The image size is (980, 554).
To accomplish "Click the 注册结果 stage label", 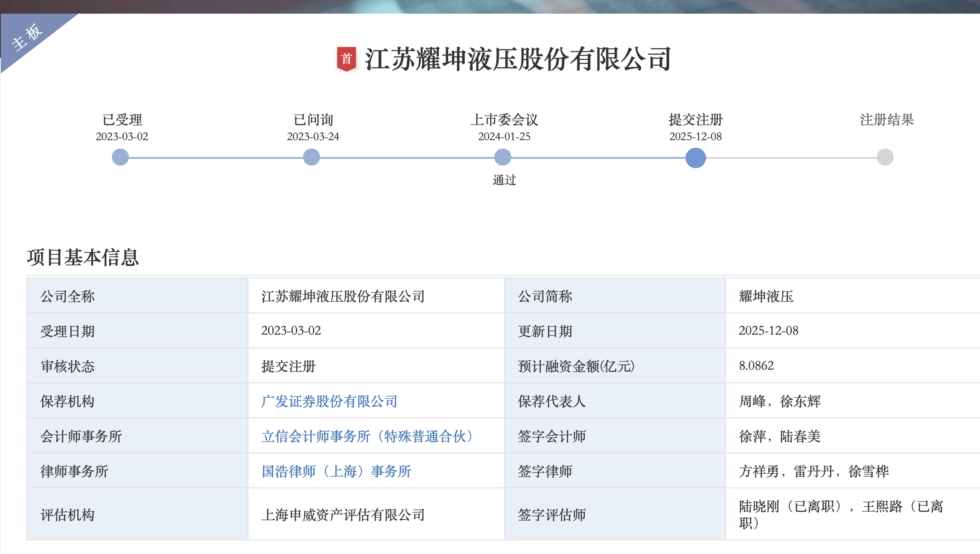I will pos(887,120).
